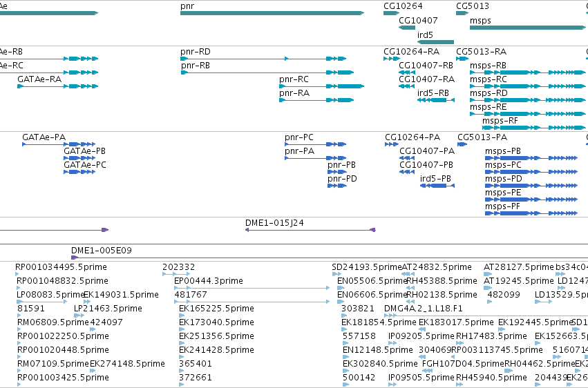Click the GATAe-PA protein feature
The height and width of the screenshot is (388, 588).
(x=59, y=144)
